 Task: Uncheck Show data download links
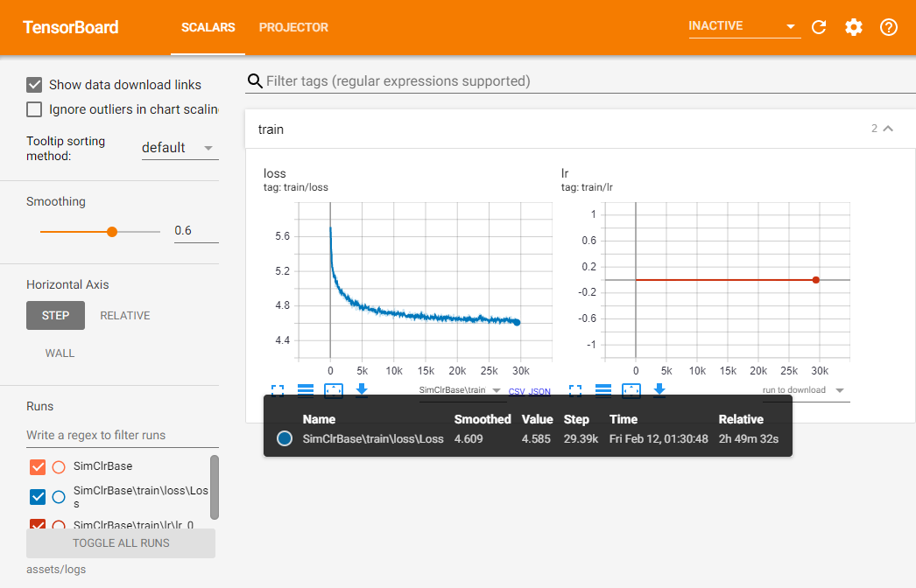(x=34, y=85)
